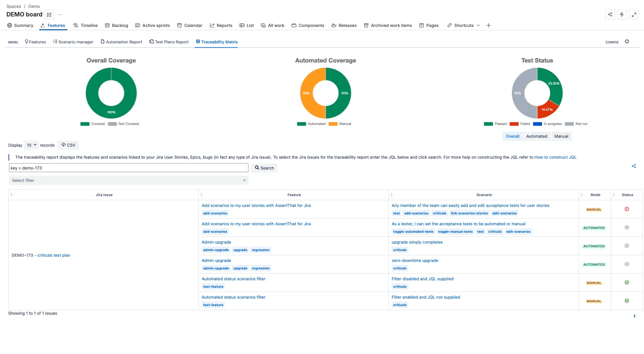Open the Components tab

(308, 25)
